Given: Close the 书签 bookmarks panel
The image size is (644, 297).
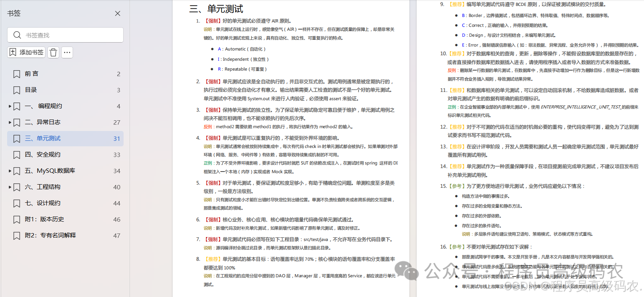Looking at the screenshot, I should click(117, 13).
